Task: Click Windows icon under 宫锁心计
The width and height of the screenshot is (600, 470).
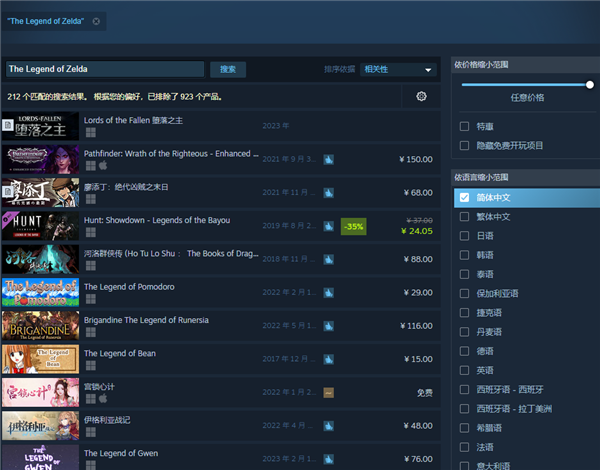Action: point(91,398)
